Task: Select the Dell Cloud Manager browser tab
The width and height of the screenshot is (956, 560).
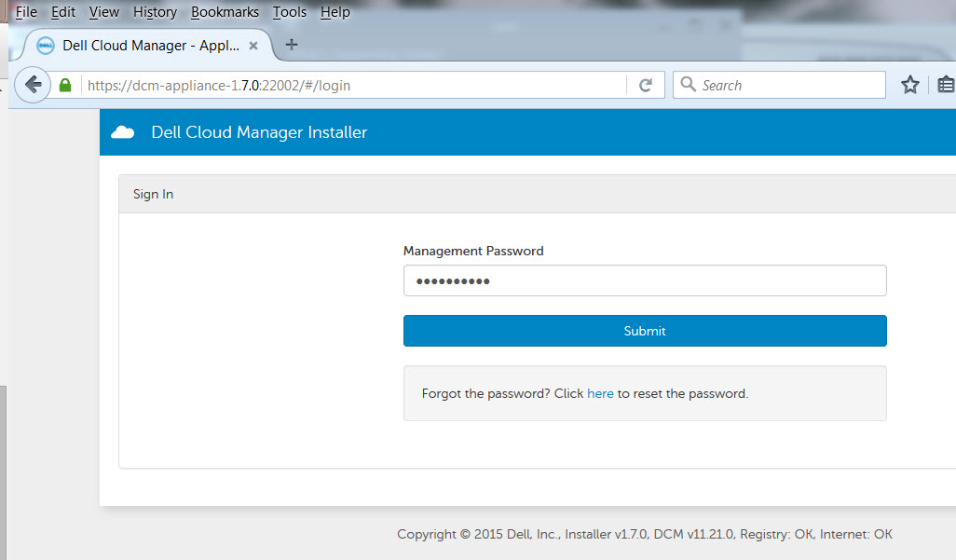Action: 149,45
